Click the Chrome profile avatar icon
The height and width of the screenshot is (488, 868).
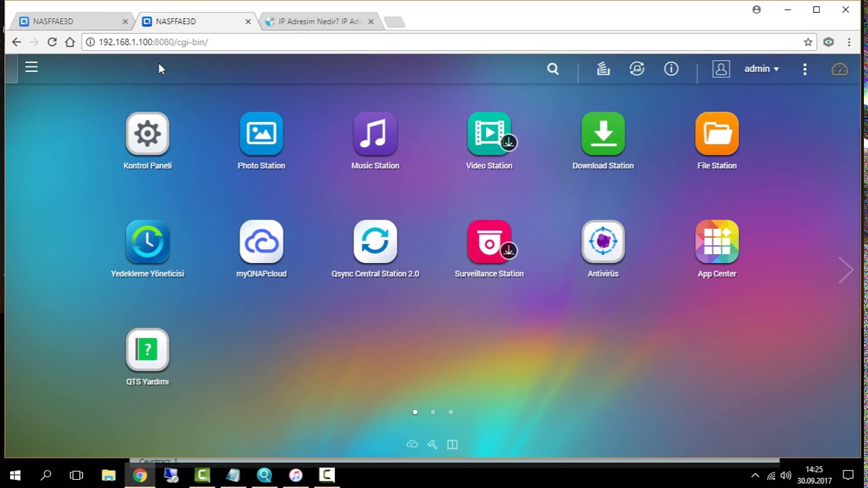pyautogui.click(x=756, y=9)
